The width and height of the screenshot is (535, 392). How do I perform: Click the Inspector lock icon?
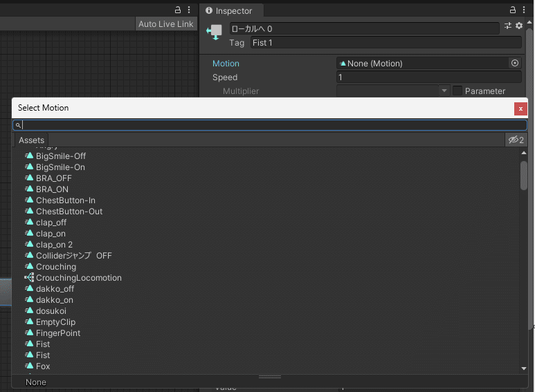click(x=512, y=10)
